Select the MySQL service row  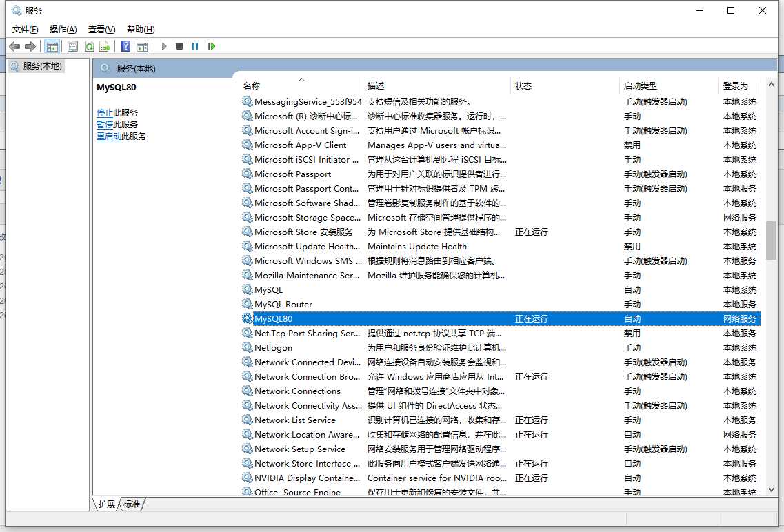(501, 289)
